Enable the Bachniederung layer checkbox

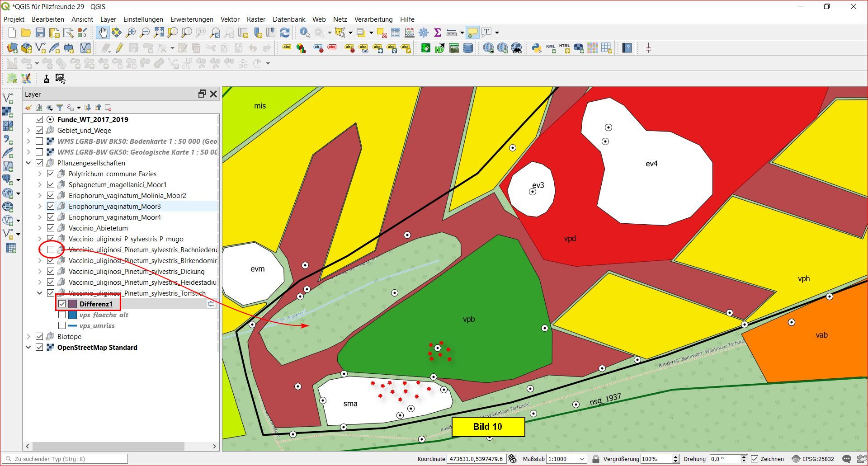point(51,249)
